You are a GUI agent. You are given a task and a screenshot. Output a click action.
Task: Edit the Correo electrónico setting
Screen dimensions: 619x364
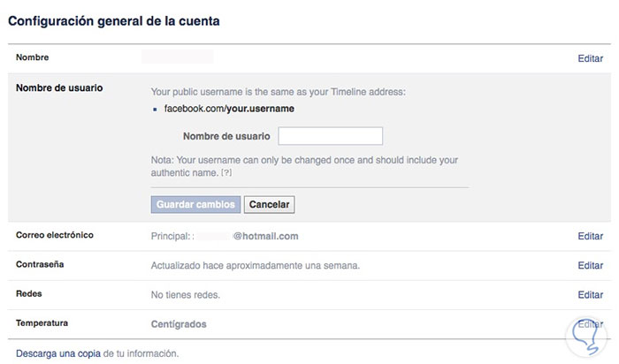click(x=590, y=237)
